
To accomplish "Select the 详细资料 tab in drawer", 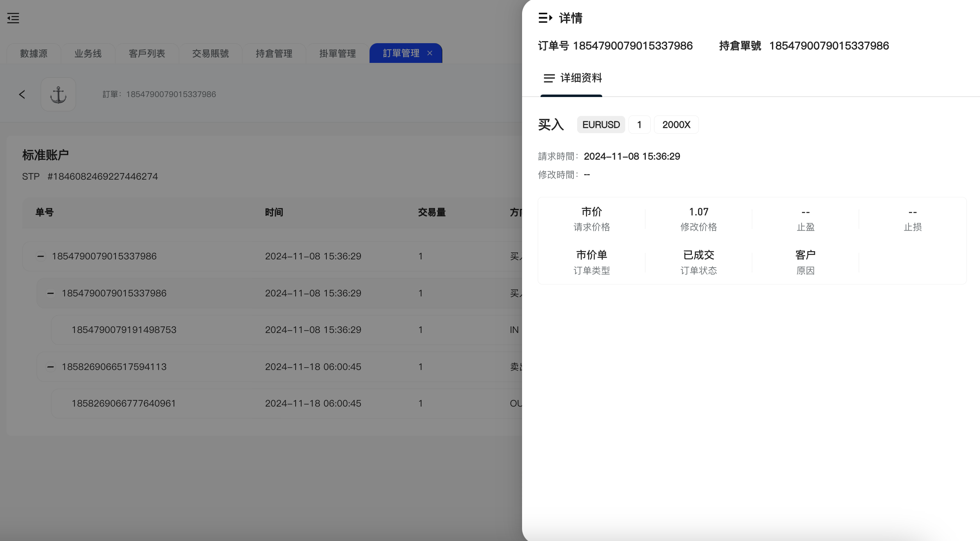I will [580, 78].
